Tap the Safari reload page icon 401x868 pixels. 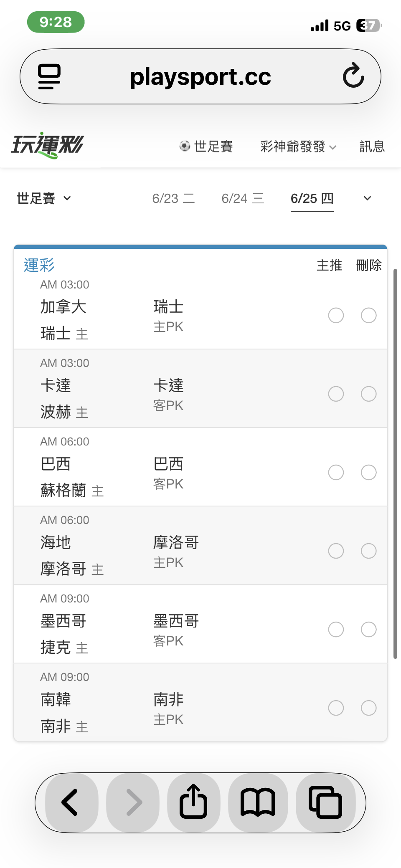(353, 76)
